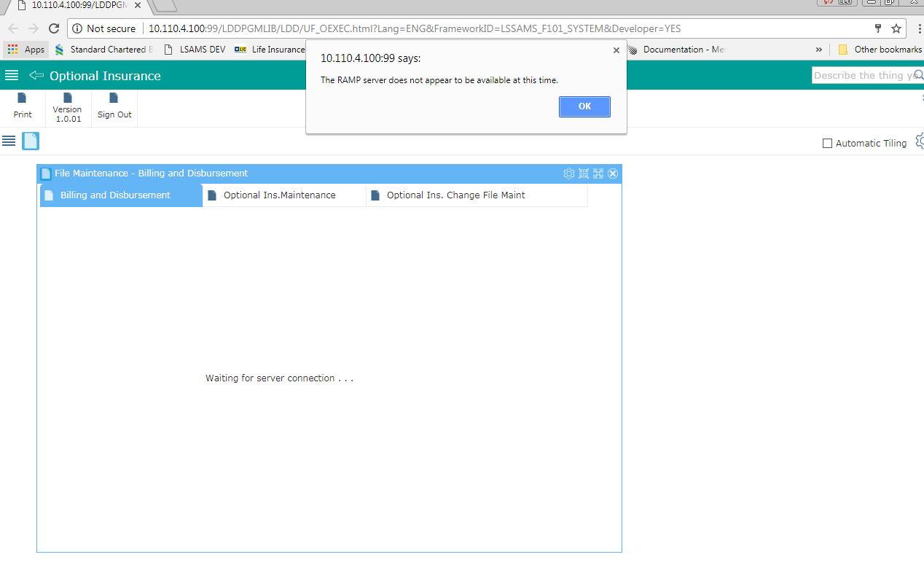Enable the Automatic Tiling checkbox

(827, 144)
